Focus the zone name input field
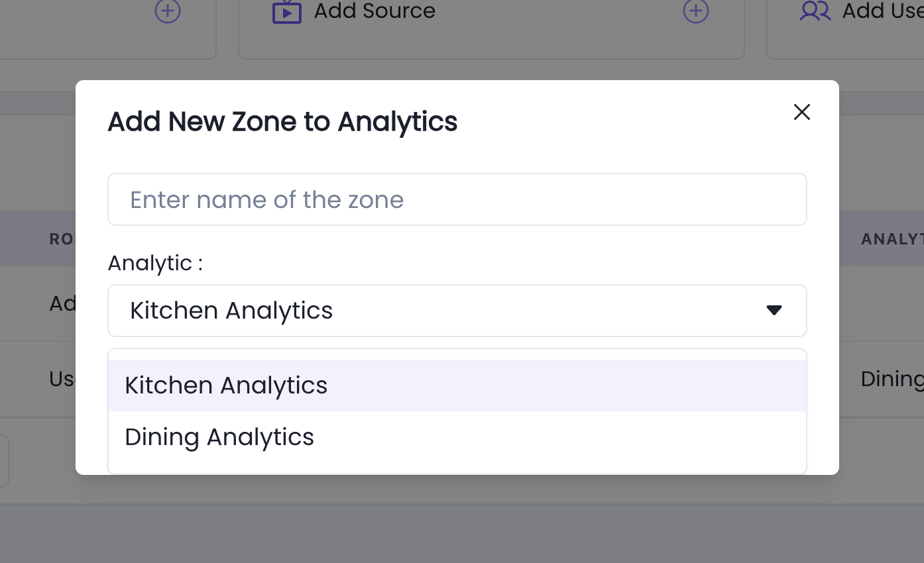 tap(457, 199)
